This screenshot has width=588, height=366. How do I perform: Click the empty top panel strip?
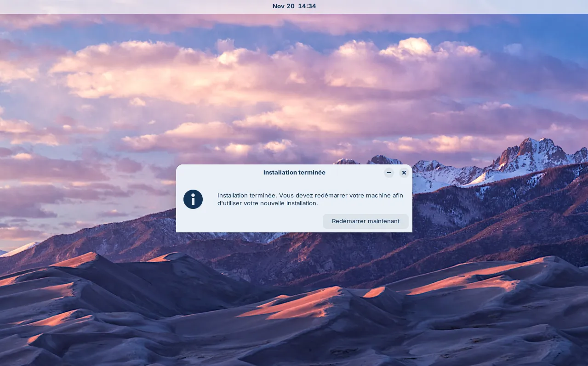pyautogui.click(x=92, y=6)
